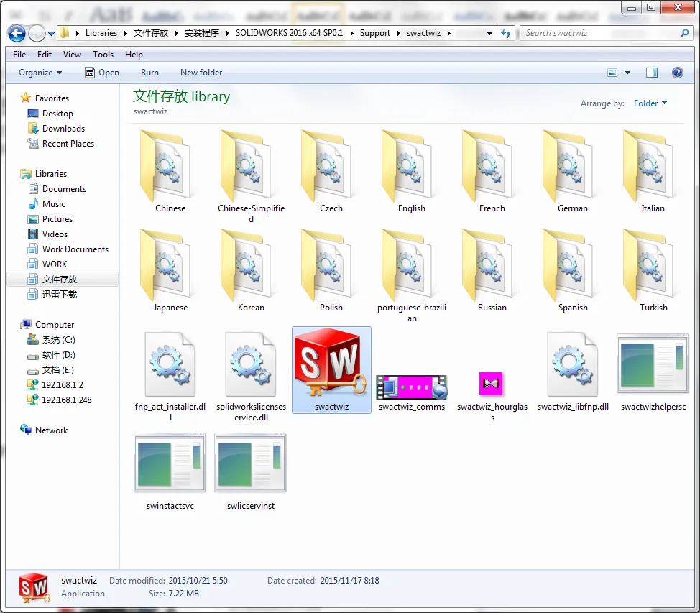
Task: Select the swactwiz_comms file icon
Action: (412, 387)
